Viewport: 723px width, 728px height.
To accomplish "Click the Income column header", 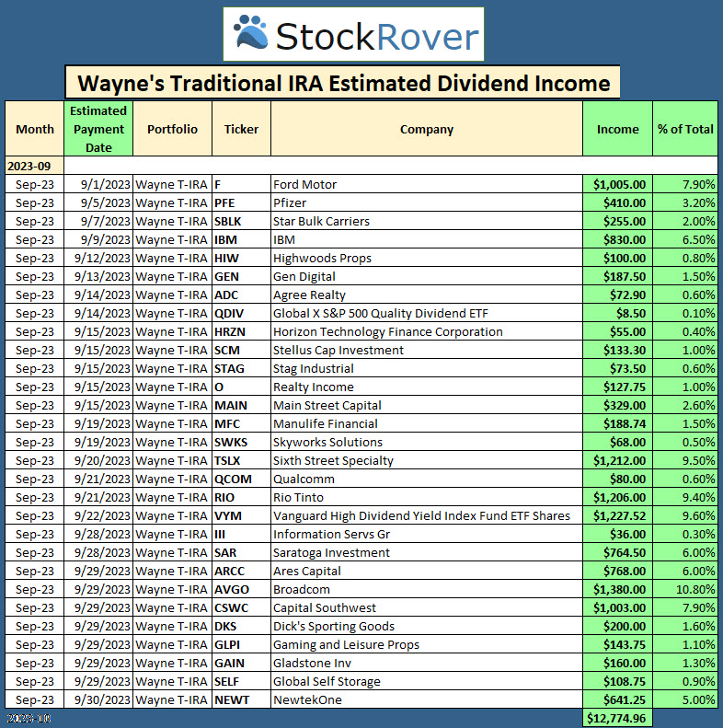I will pos(617,129).
